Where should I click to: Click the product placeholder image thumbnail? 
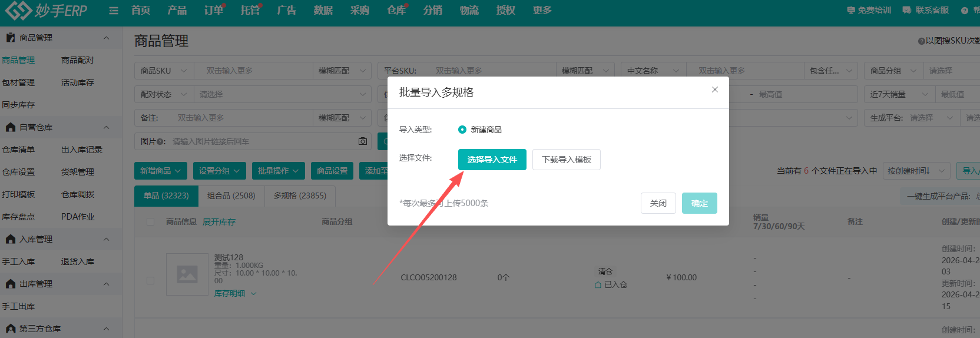click(187, 274)
